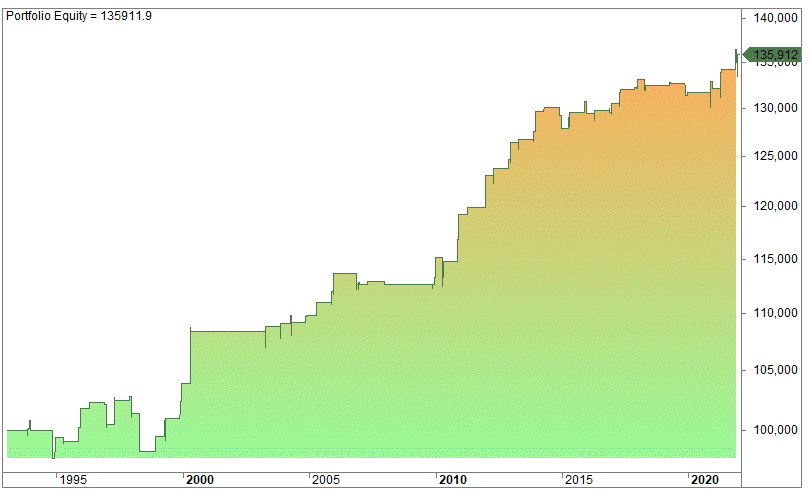Select the 2020 date axis label
Screen dimensions: 811x498
pos(705,480)
